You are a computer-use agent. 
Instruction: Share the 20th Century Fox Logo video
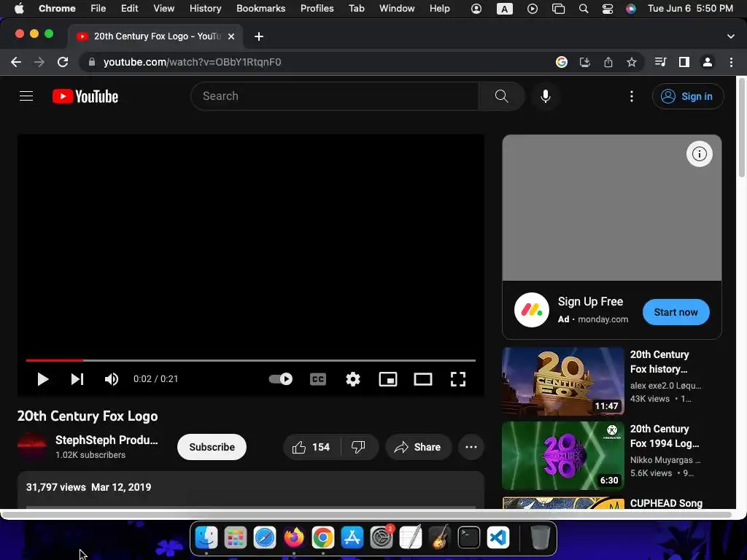click(x=418, y=447)
